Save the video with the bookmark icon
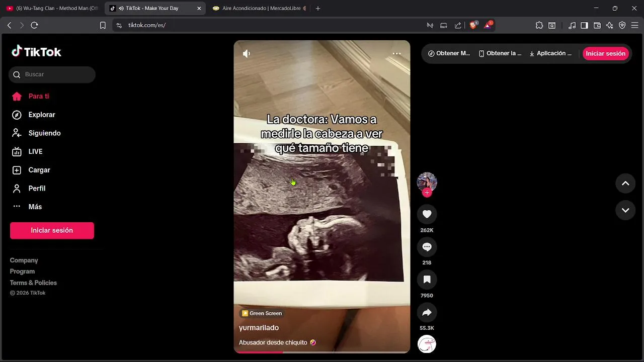 [427, 280]
